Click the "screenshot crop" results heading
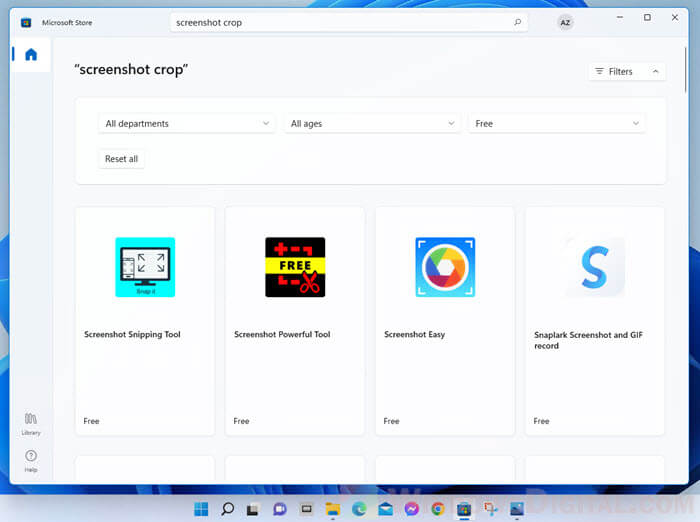 131,70
